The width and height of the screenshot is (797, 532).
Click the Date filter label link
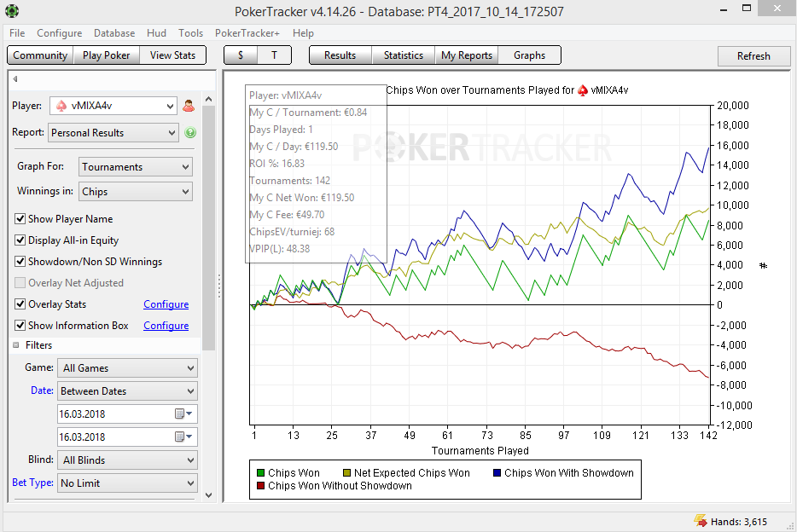pyautogui.click(x=42, y=390)
